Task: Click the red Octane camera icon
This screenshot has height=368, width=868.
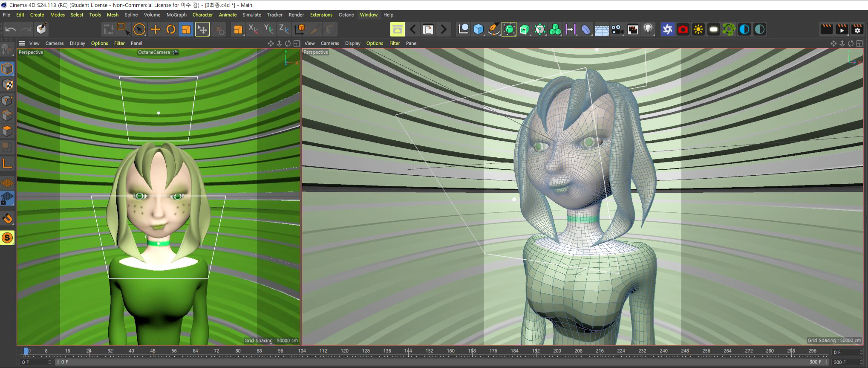Action: coord(683,29)
